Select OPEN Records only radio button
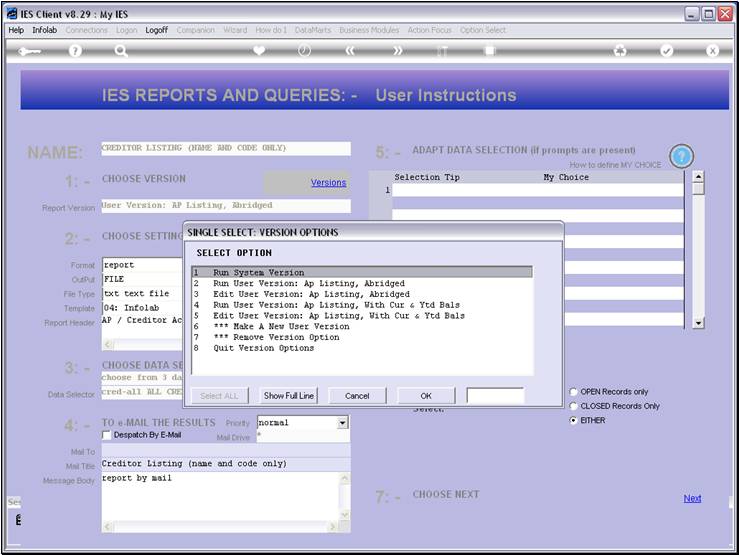Viewport: 739px width, 555px height. (x=574, y=392)
